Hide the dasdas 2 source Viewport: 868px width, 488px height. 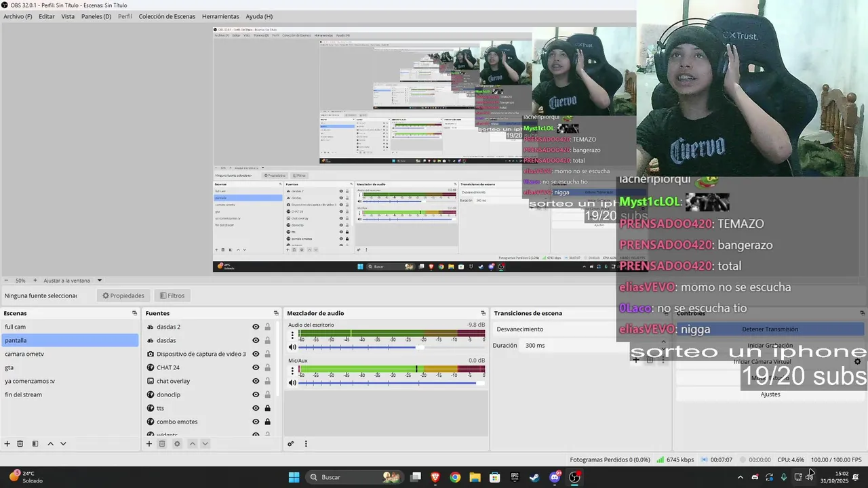coord(256,327)
